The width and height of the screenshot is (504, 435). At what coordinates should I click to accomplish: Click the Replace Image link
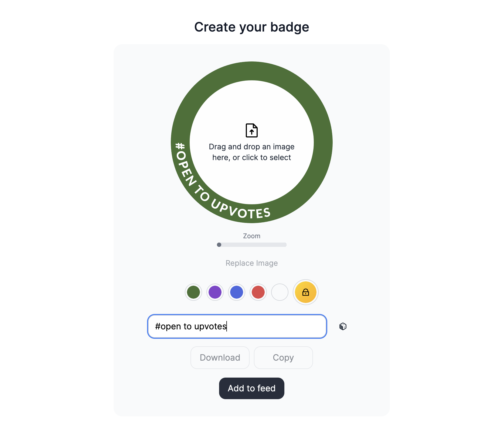tap(252, 263)
